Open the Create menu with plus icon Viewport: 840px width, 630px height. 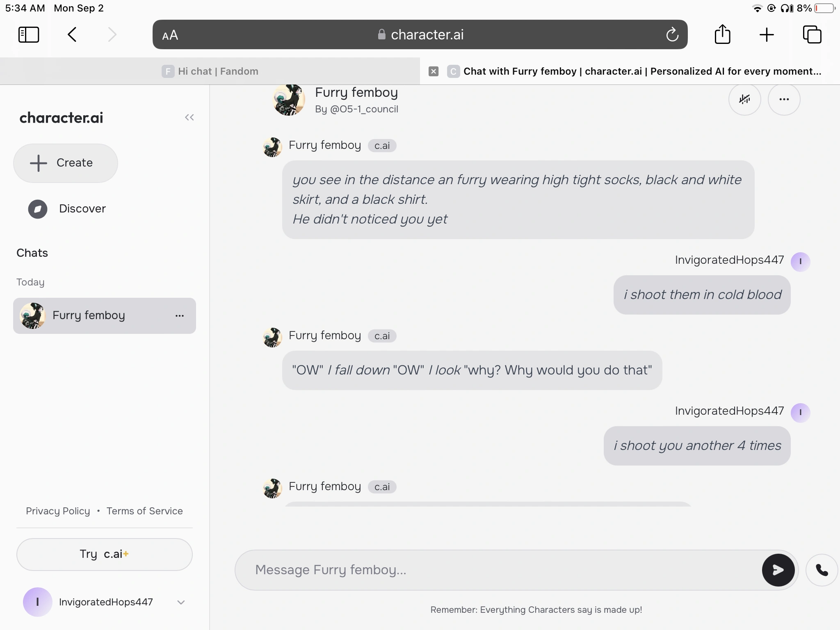[65, 163]
